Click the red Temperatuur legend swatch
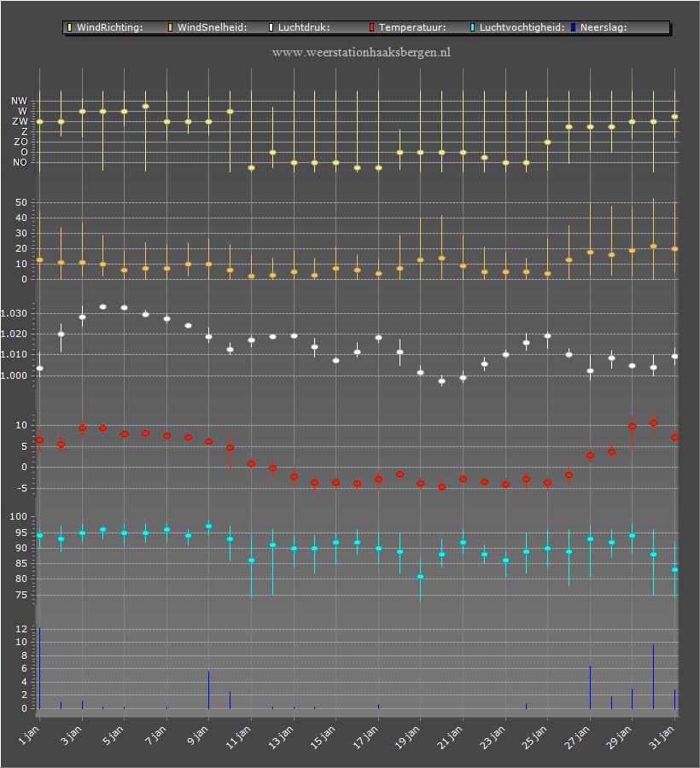 click(372, 27)
